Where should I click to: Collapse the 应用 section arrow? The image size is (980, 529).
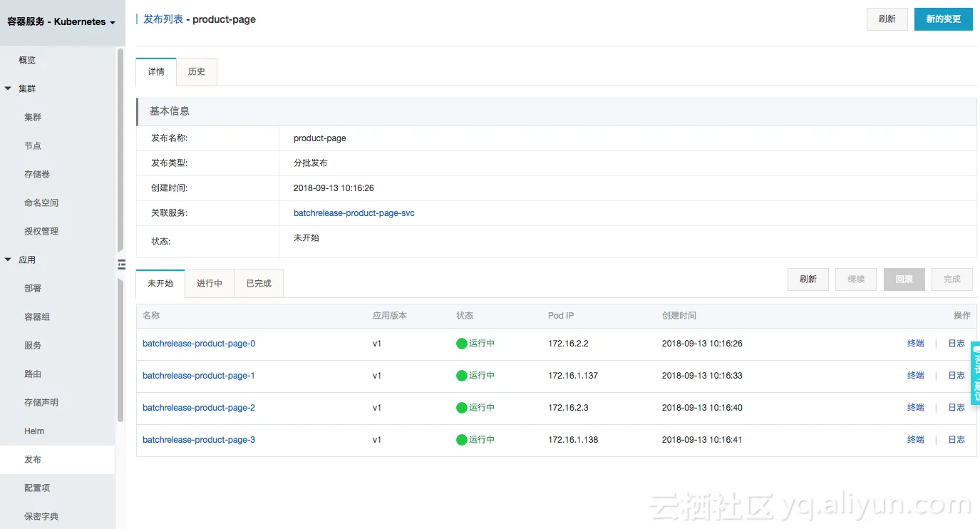coord(9,260)
